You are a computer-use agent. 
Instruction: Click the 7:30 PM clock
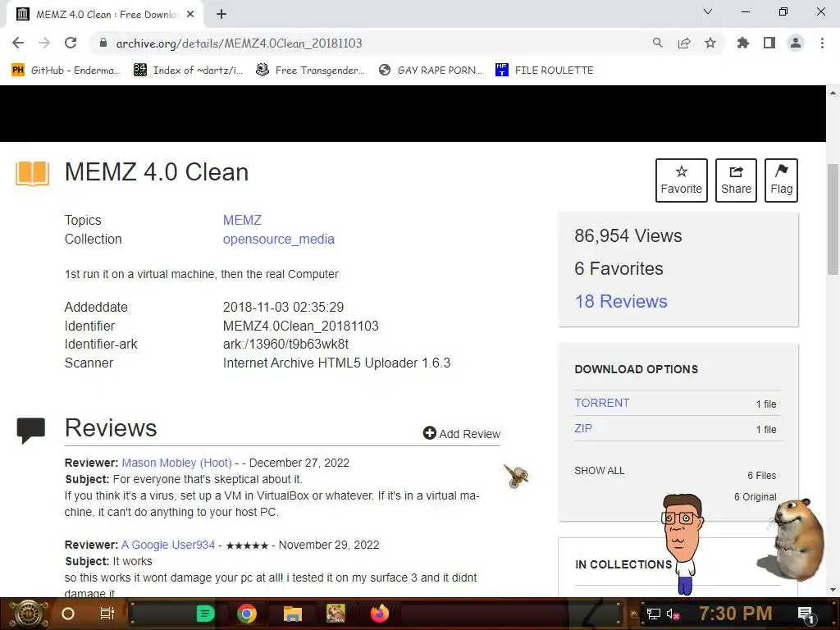coord(735,614)
